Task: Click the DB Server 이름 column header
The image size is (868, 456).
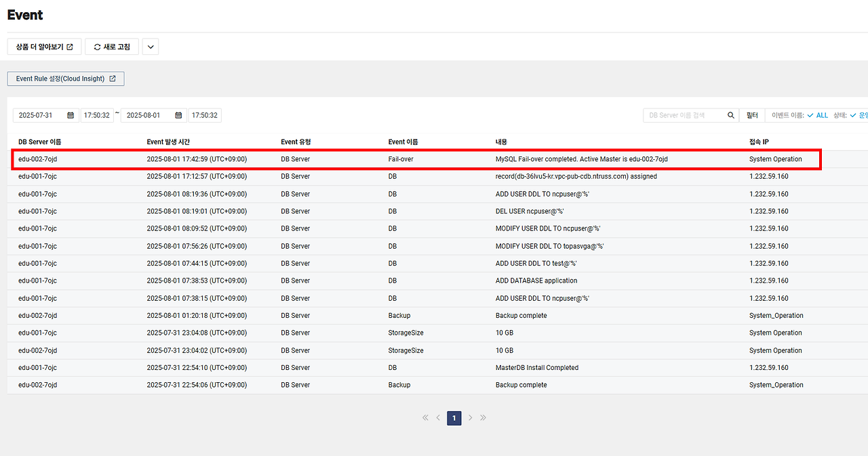Action: [39, 142]
